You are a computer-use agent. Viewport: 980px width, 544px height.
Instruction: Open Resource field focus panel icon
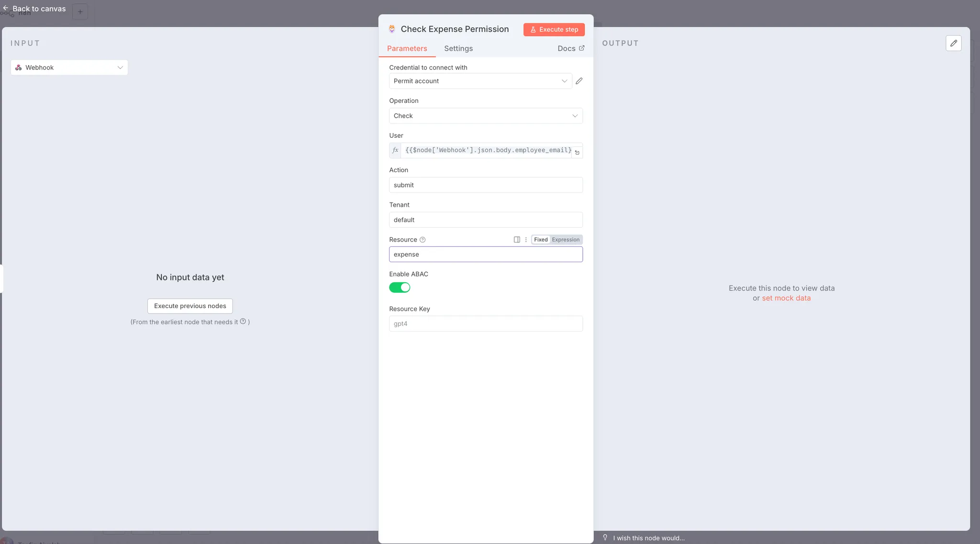[517, 240]
